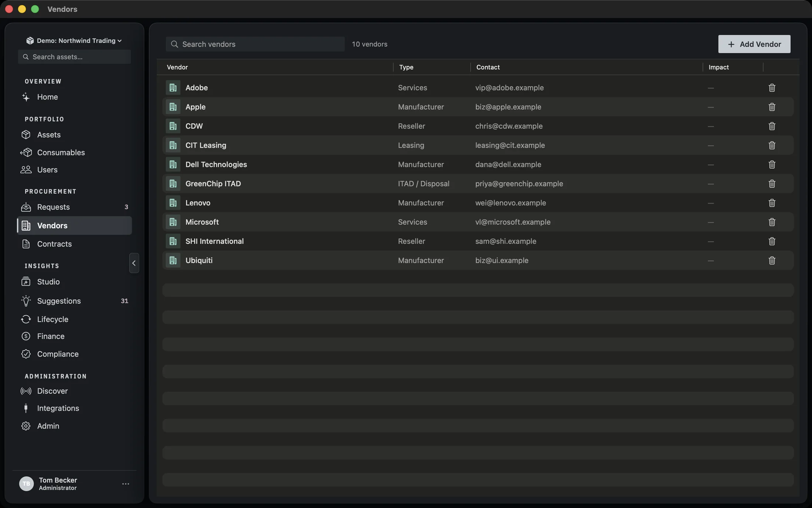Click the Ubiquiti building icon

173,261
